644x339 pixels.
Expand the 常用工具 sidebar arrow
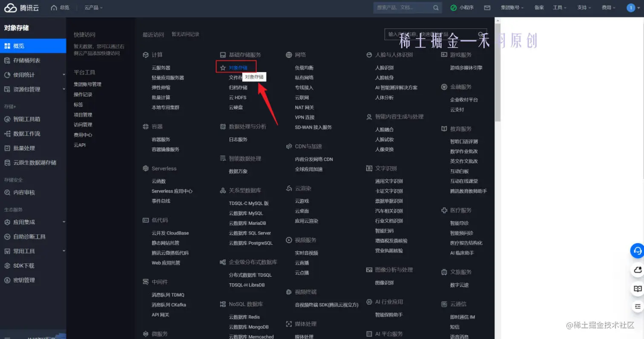(64, 251)
